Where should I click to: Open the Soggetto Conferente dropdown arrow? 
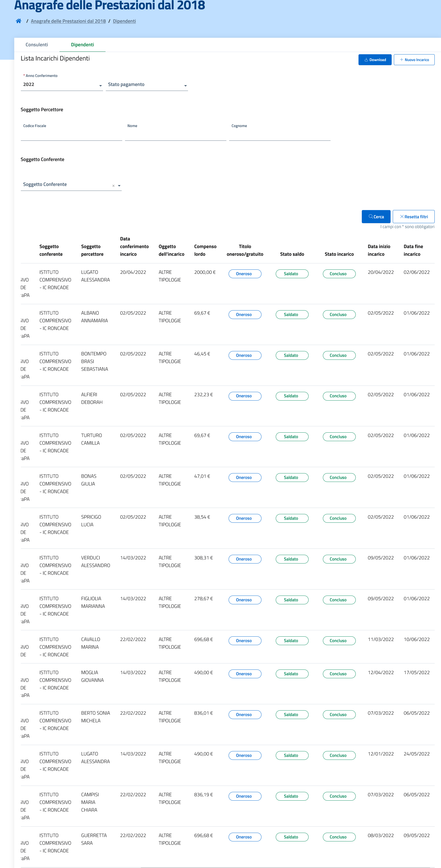tap(119, 186)
